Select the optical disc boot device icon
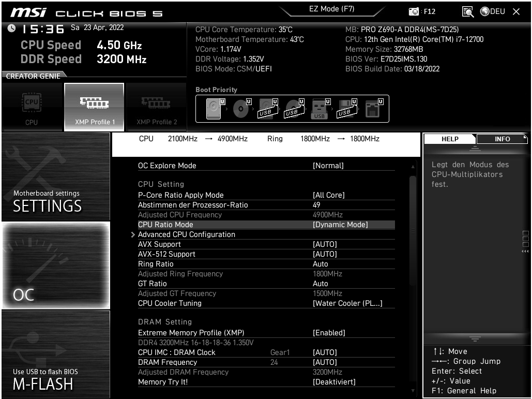The height and width of the screenshot is (399, 532). tap(241, 109)
